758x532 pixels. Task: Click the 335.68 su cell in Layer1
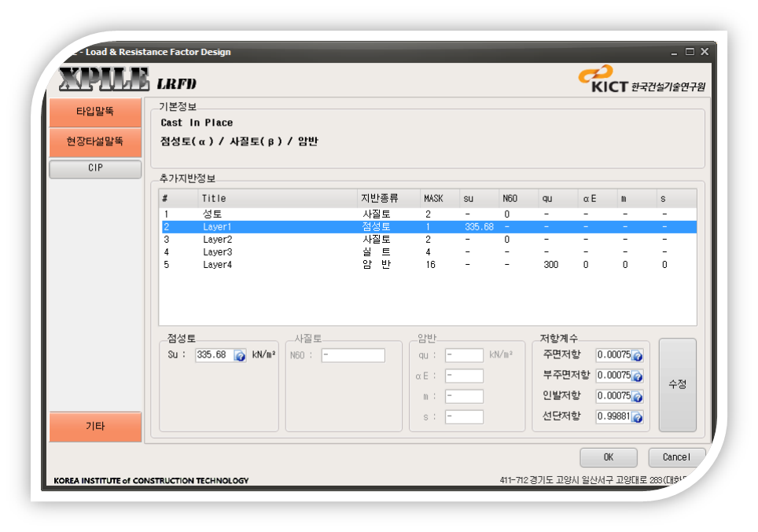479,226
